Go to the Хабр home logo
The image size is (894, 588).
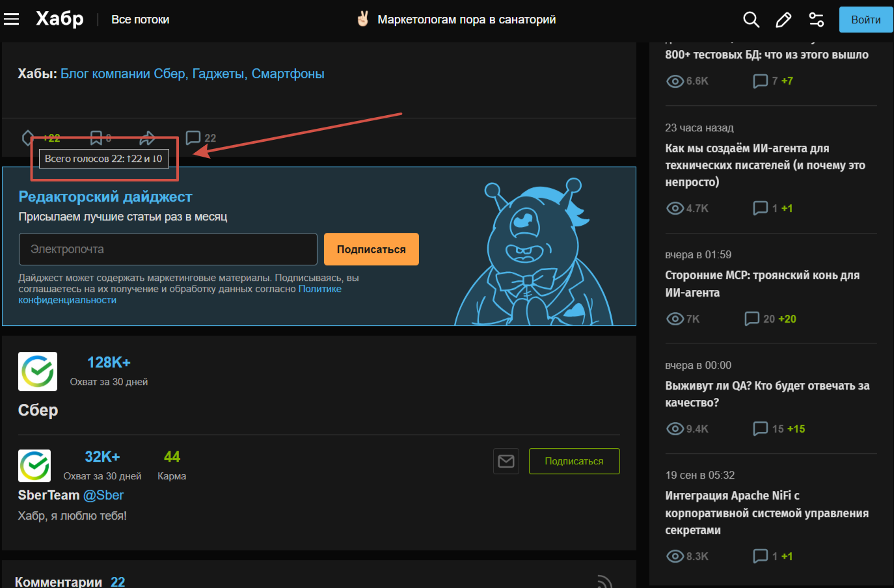pos(60,19)
